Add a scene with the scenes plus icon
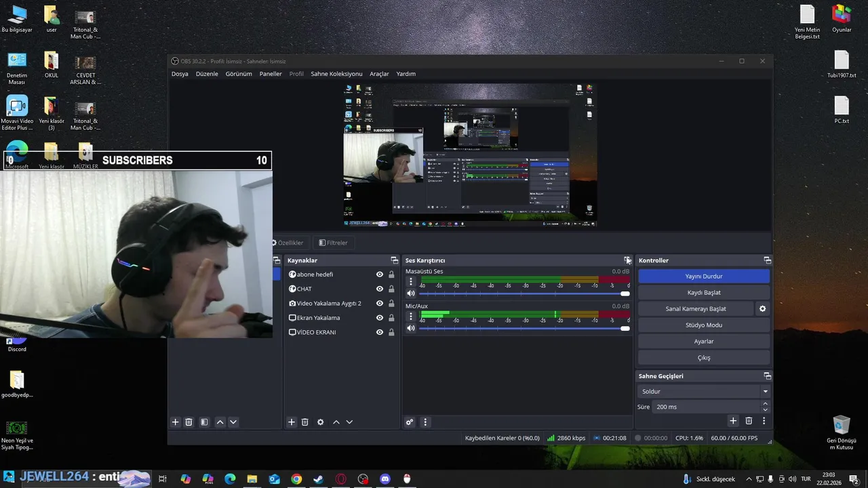Image resolution: width=868 pixels, height=488 pixels. point(175,422)
